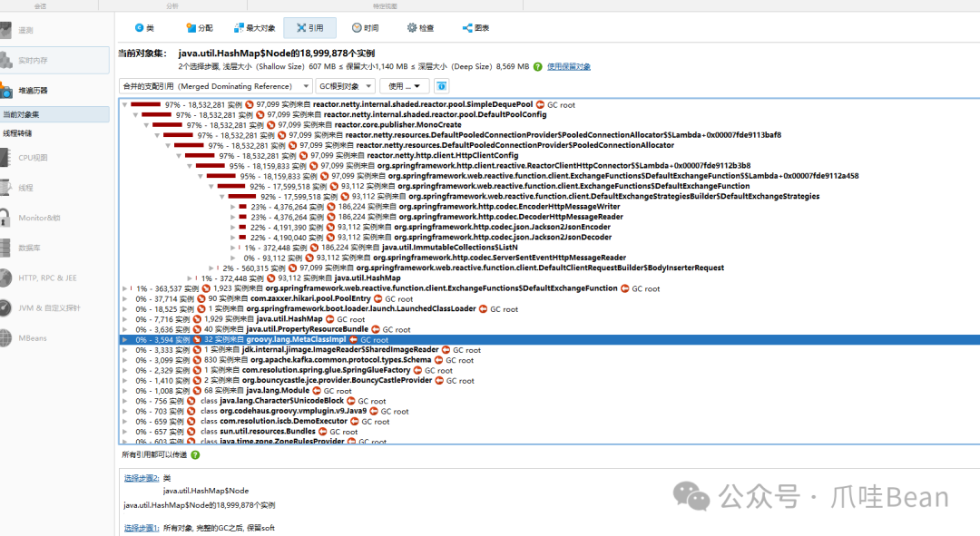This screenshot has height=536, width=980.
Task: Open the 选择步骤2 link at bottom
Action: coord(140,478)
